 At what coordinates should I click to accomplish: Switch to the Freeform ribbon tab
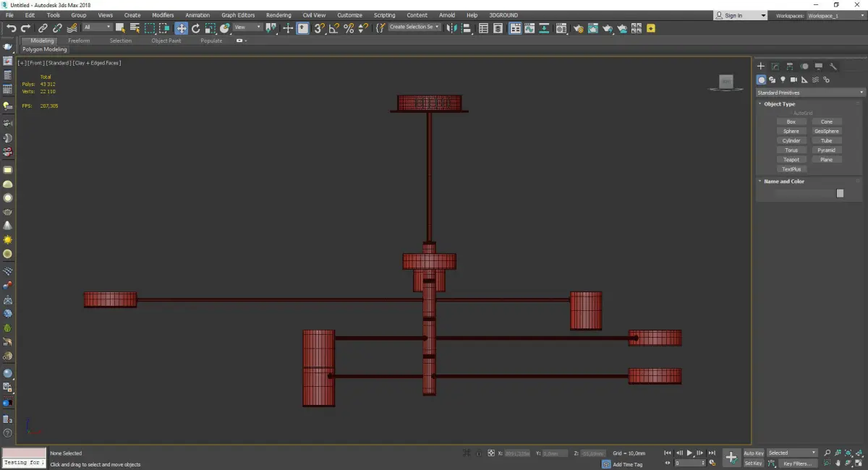[x=79, y=40]
